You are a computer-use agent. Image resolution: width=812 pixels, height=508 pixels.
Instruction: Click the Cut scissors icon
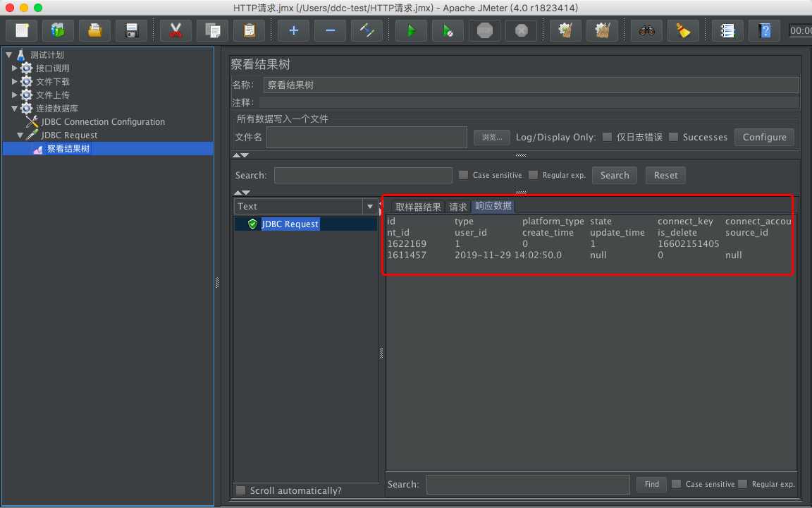176,30
